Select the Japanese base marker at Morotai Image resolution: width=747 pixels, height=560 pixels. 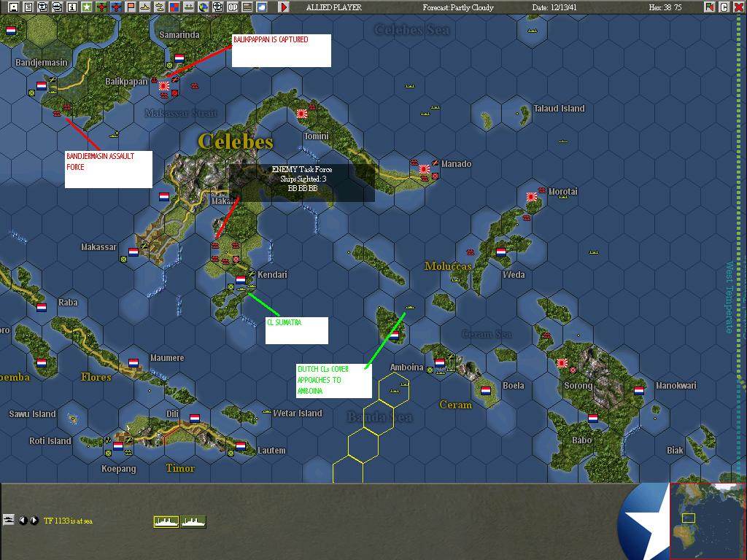pyautogui.click(x=532, y=197)
